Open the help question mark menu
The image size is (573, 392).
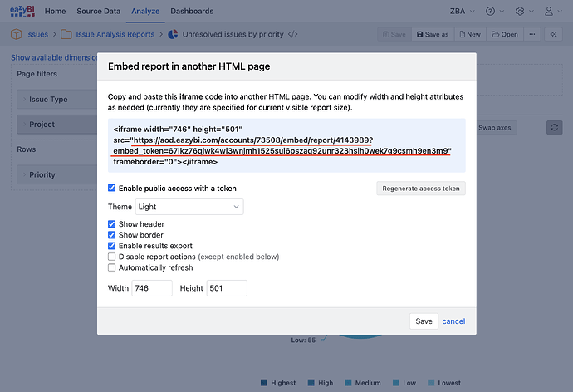495,12
